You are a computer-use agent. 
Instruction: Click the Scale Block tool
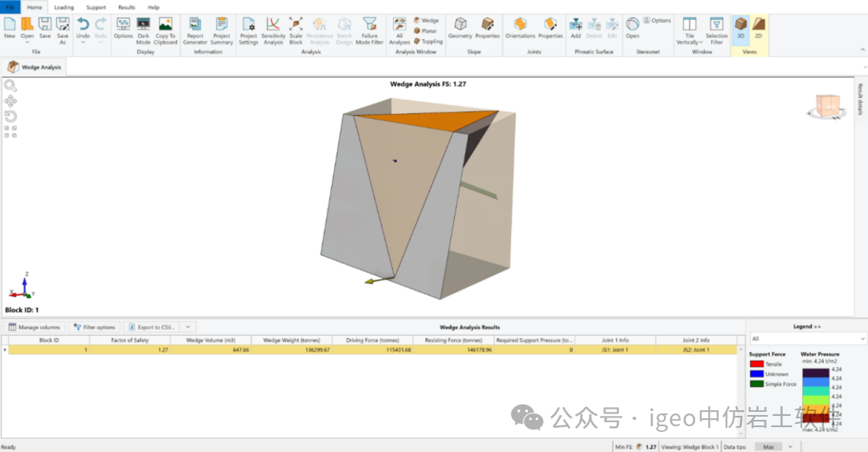(x=296, y=31)
